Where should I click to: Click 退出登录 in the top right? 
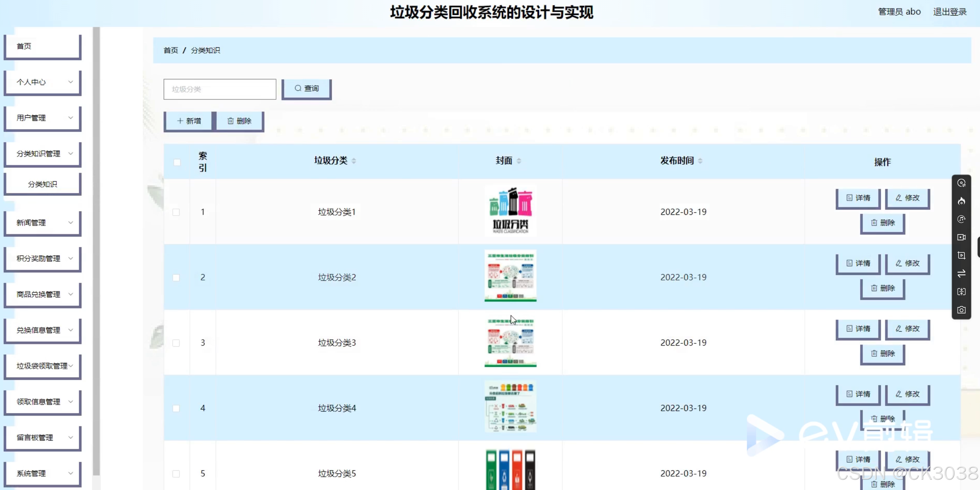(x=950, y=12)
